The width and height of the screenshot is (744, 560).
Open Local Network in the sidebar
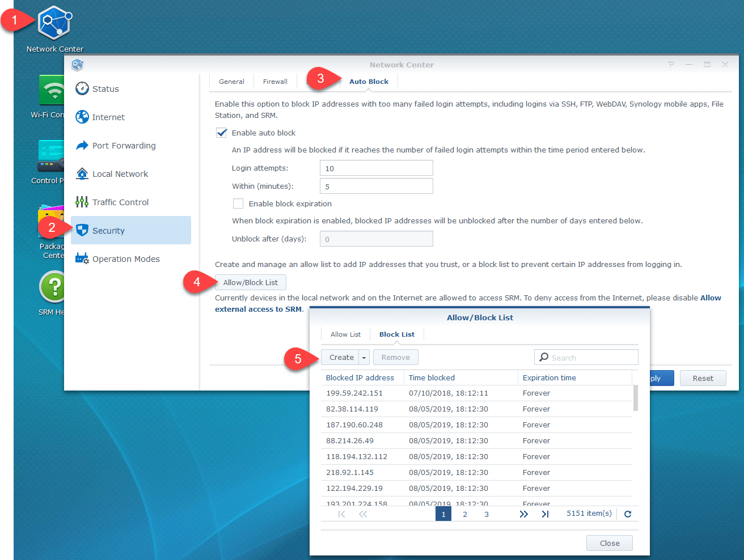[x=131, y=173]
